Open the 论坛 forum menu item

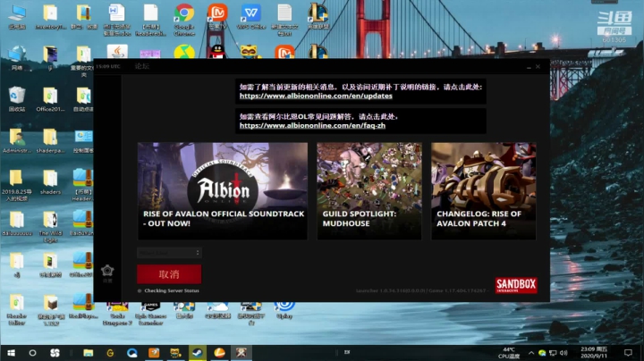142,66
